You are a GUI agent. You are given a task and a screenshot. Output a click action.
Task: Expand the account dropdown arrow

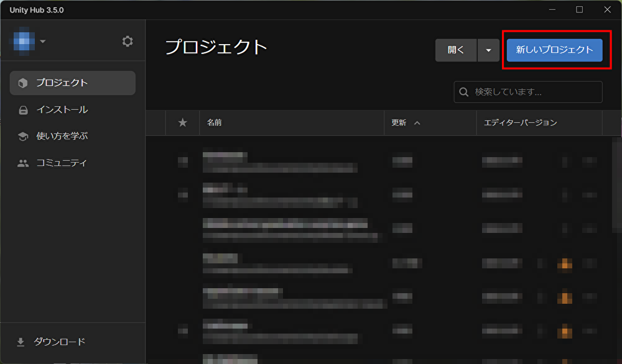pos(43,41)
